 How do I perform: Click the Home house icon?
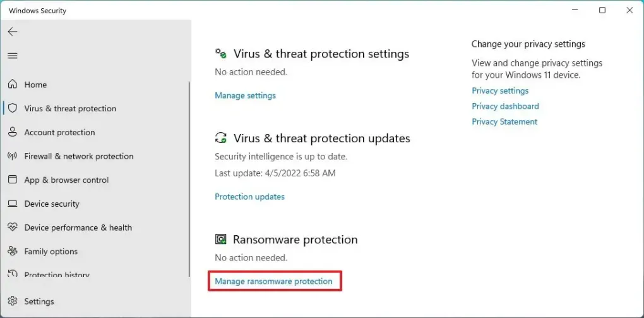point(13,84)
